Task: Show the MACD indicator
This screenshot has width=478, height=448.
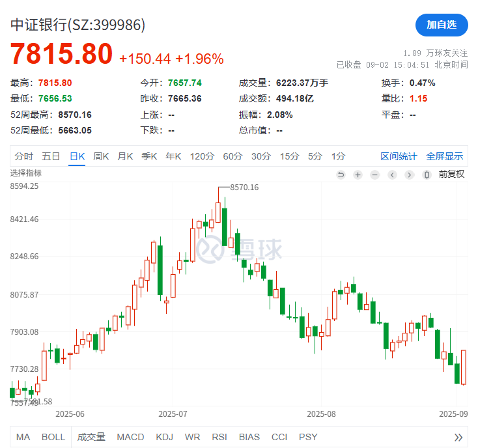Action: pyautogui.click(x=130, y=438)
